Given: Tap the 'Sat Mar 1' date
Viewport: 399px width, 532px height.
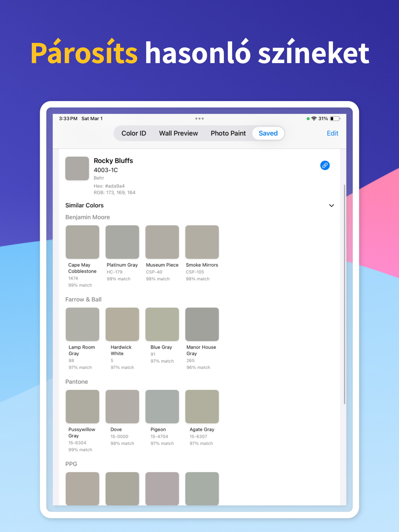Looking at the screenshot, I should (92, 119).
